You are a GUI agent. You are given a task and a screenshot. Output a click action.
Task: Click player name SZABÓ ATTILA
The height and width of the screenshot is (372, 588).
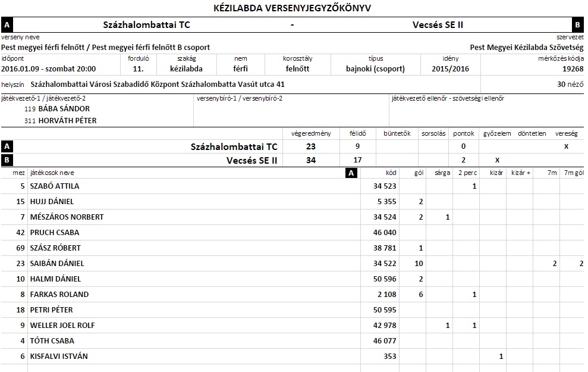coord(55,186)
